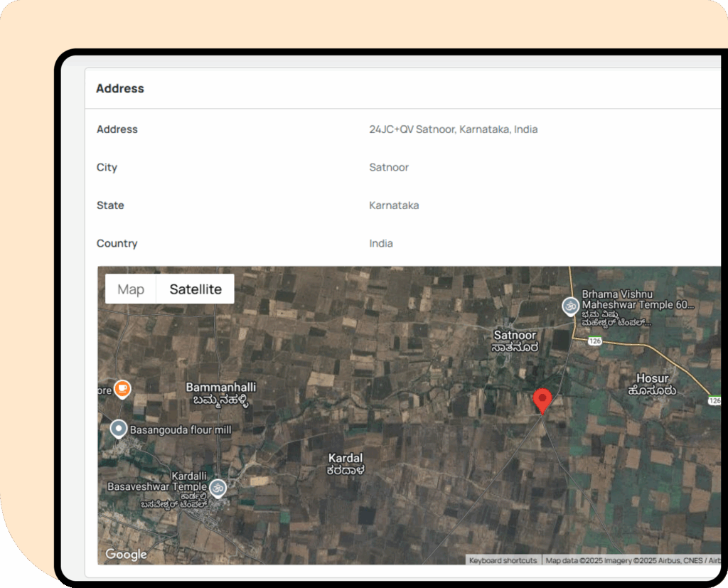Click the Bammanhalli place label

[221, 393]
